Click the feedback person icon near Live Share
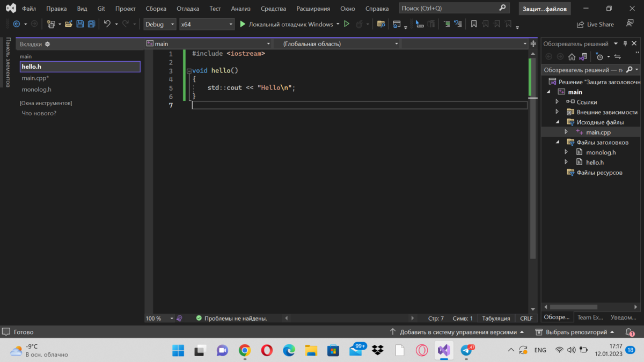This screenshot has width=644, height=362. pos(630,24)
